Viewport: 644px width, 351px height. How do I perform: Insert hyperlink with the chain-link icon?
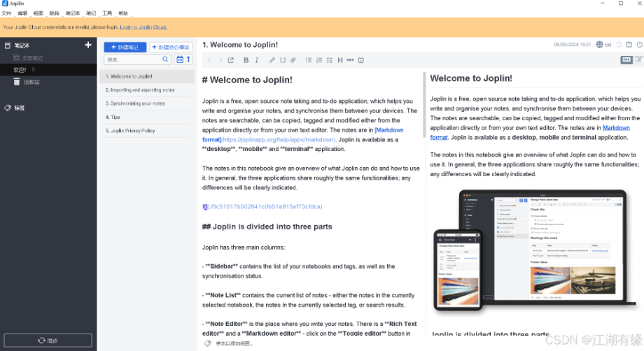point(272,60)
